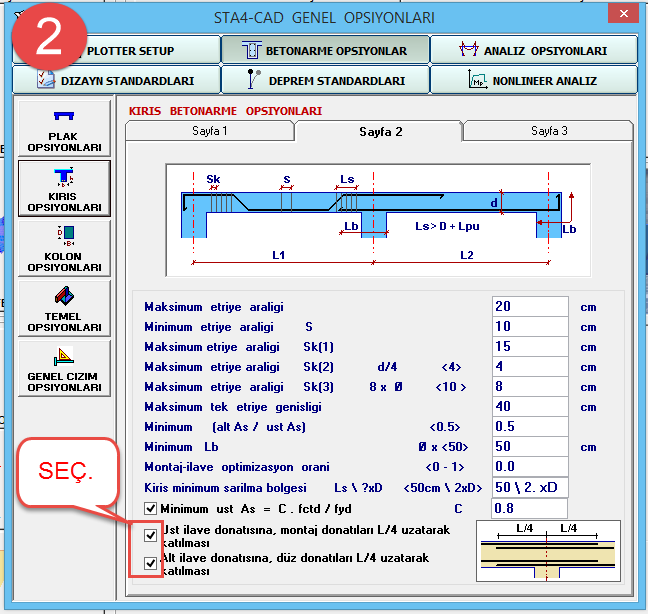The width and height of the screenshot is (648, 614).
Task: Open Analiz Opsiyonlari section
Action: coord(534,50)
